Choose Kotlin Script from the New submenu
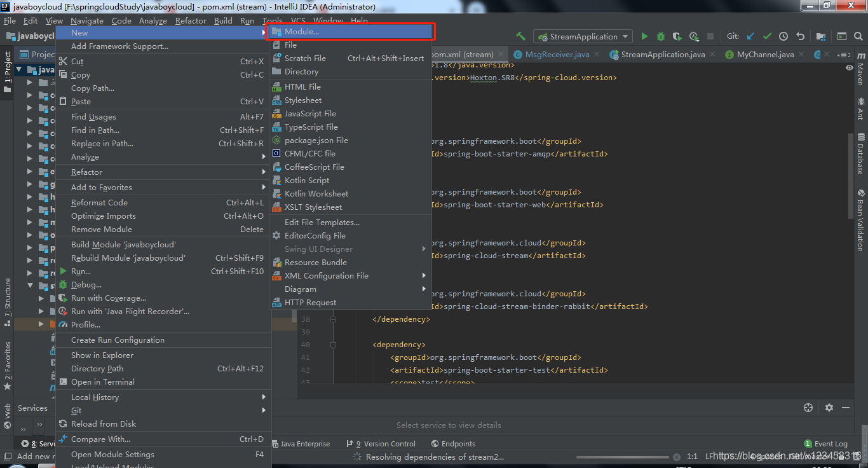The width and height of the screenshot is (868, 468). point(350,180)
